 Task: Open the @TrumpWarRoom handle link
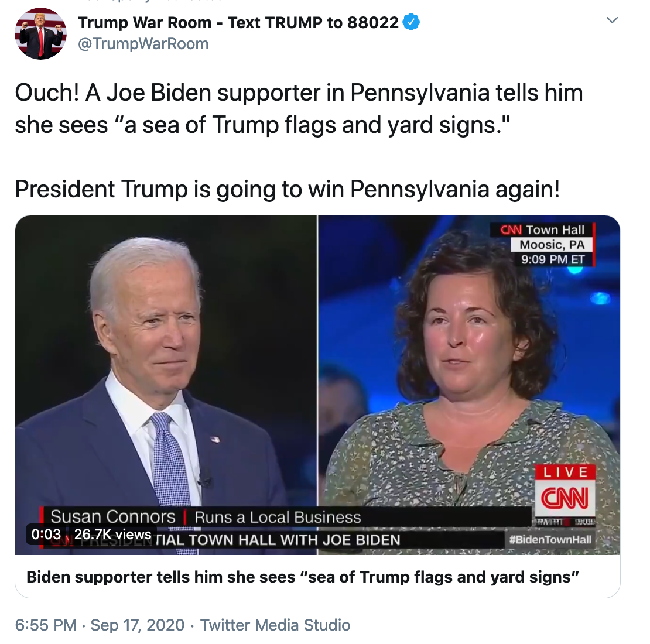point(143,43)
